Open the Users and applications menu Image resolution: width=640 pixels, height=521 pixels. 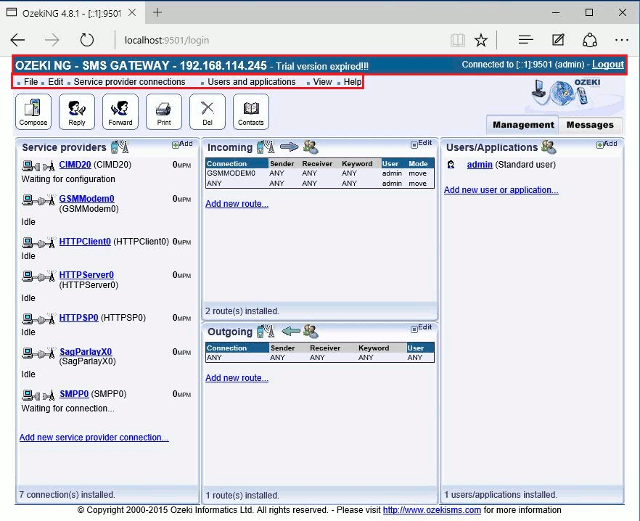(251, 82)
